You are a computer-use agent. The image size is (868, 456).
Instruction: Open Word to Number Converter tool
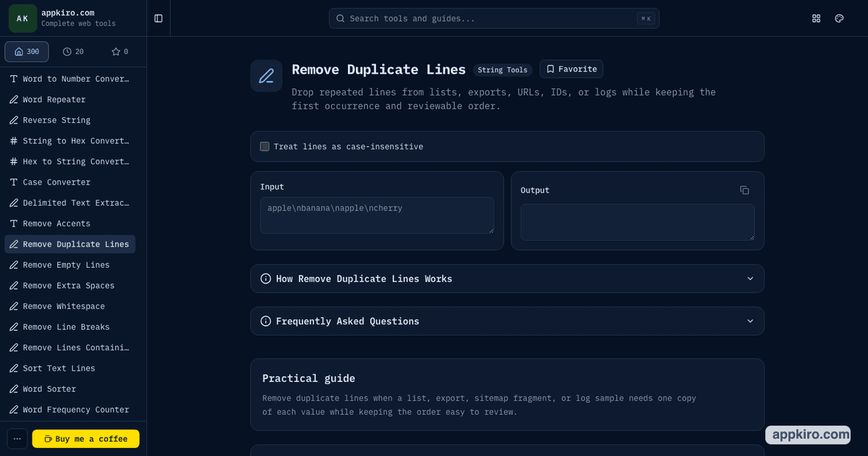tap(70, 79)
